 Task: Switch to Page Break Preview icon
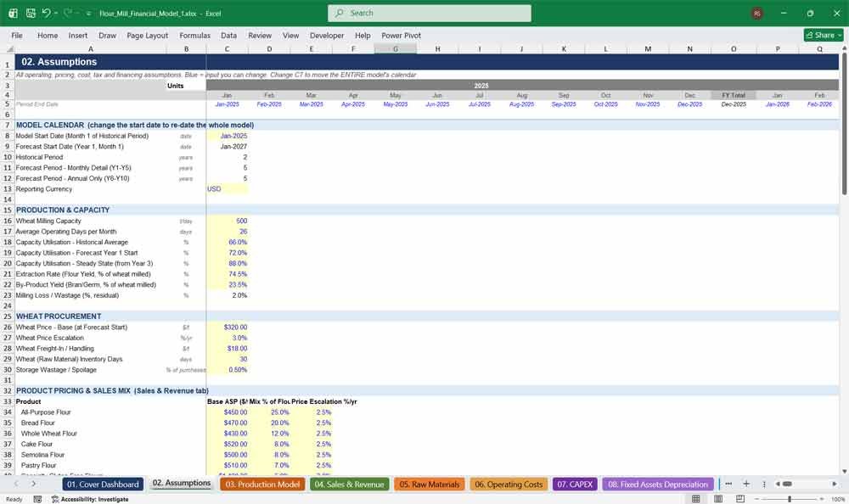[x=740, y=499]
